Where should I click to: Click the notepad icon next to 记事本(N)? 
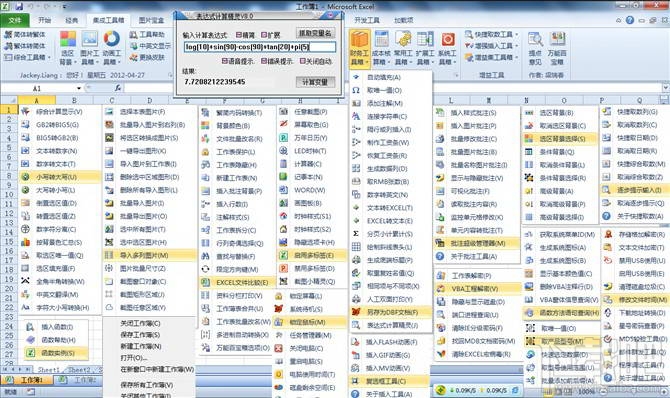coord(283,177)
